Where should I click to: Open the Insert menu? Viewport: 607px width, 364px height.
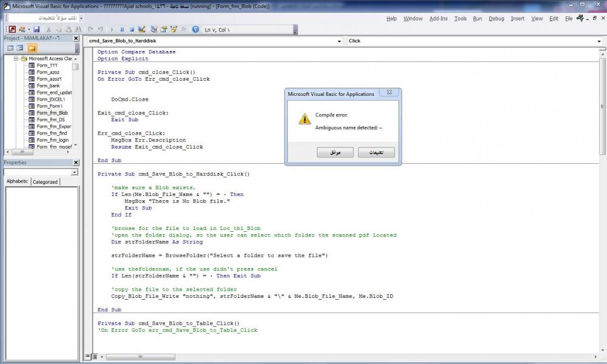pos(518,19)
